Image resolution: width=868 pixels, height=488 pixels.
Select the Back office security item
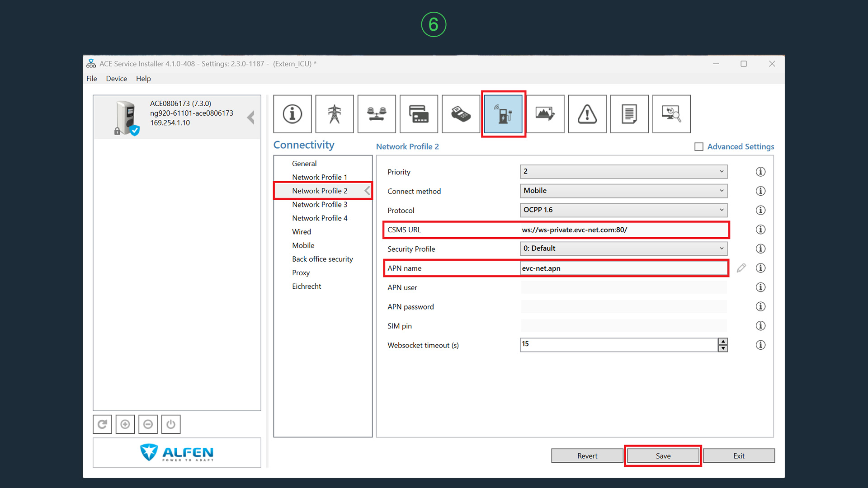322,259
